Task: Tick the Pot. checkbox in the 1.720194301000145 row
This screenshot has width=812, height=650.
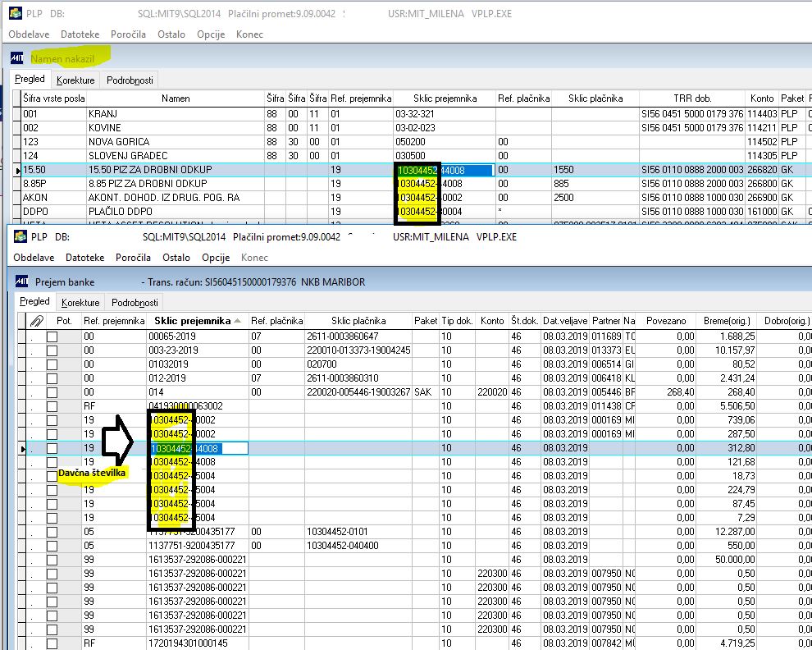Action: (x=52, y=643)
